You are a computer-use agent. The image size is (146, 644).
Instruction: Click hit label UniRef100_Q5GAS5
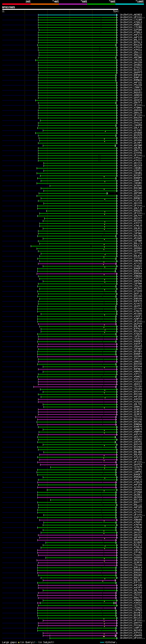pyautogui.click(x=131, y=347)
